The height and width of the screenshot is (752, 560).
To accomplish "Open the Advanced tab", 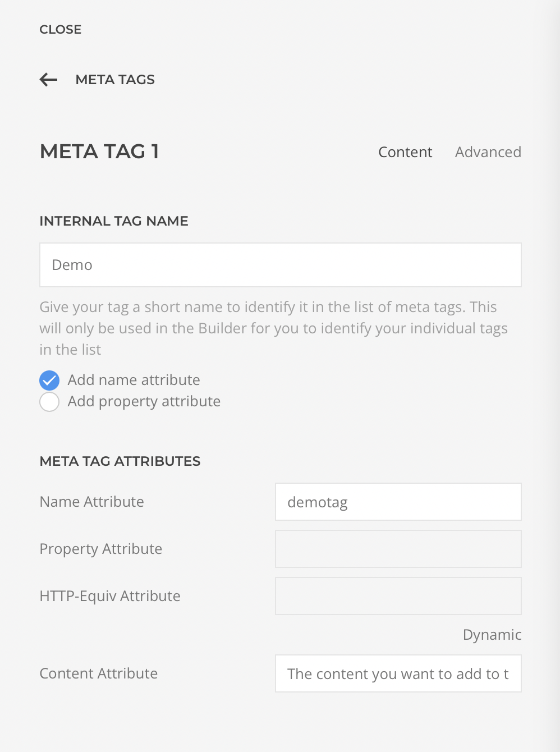I will 488,152.
